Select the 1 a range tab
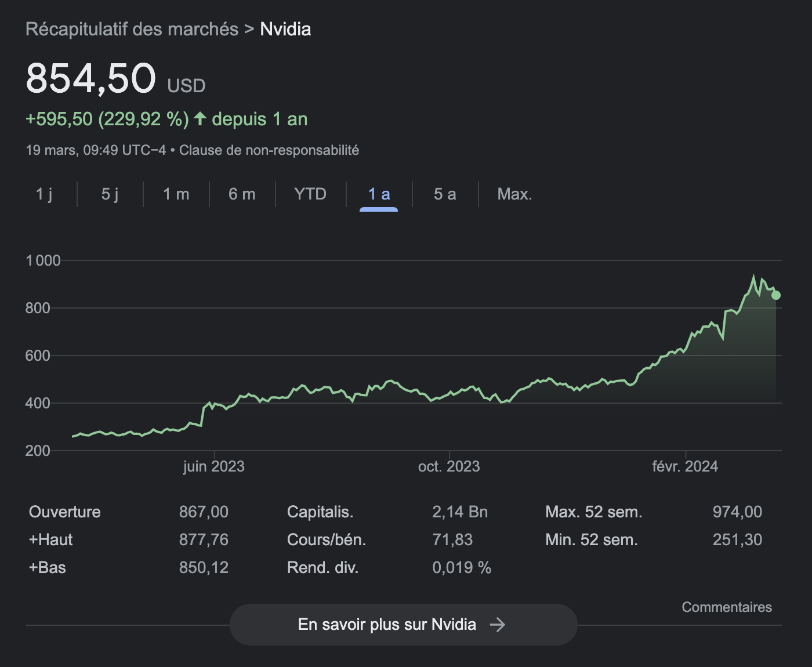This screenshot has width=812, height=667. (379, 194)
